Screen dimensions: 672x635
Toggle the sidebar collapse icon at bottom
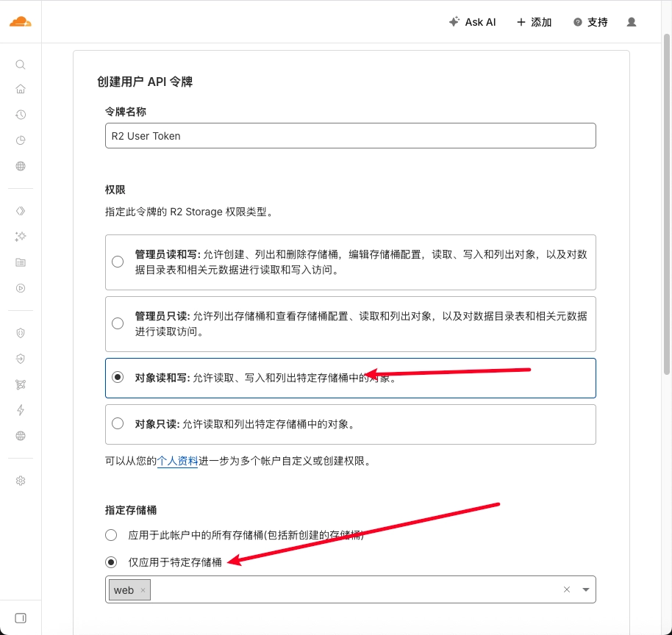21,618
